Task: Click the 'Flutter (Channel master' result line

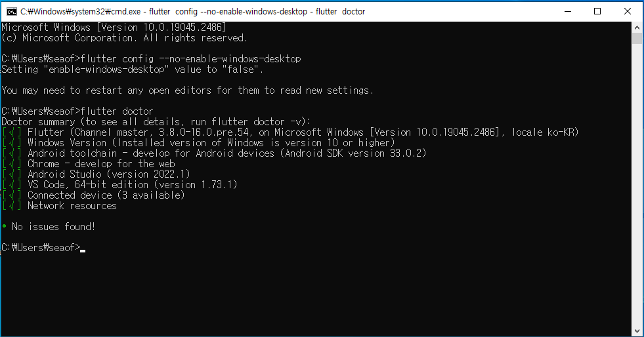Action: coord(303,132)
